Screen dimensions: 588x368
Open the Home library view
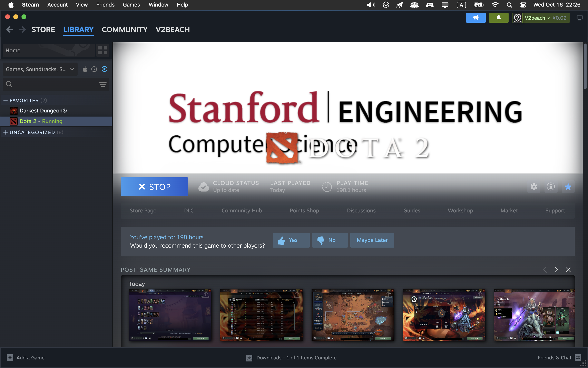[49, 50]
